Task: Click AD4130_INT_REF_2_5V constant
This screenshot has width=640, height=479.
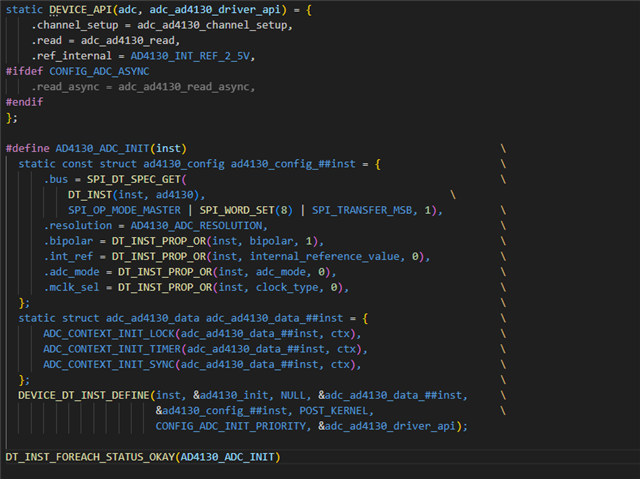Action: 190,56
